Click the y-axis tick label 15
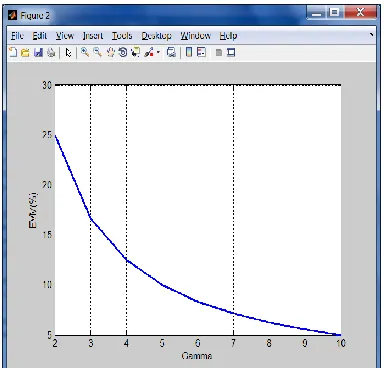384x368 pixels. (x=47, y=235)
